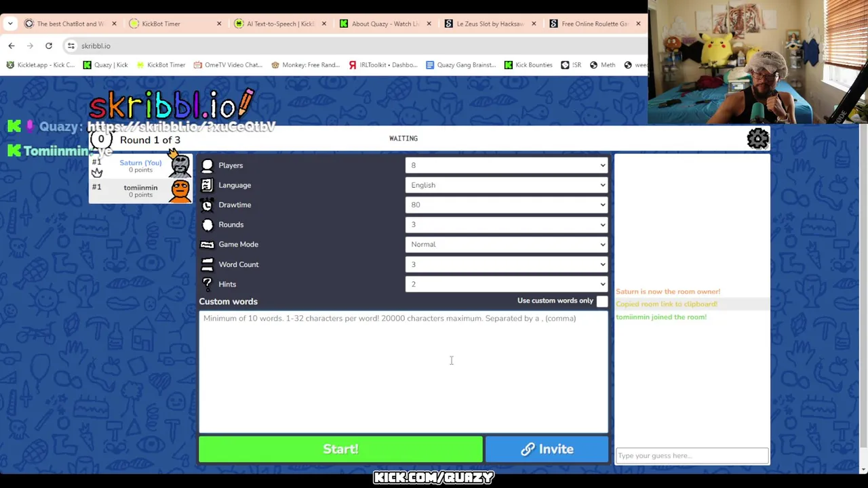This screenshot has height=488, width=868.
Task: Open the OmeTV Video Chat bookmark
Action: [x=228, y=65]
